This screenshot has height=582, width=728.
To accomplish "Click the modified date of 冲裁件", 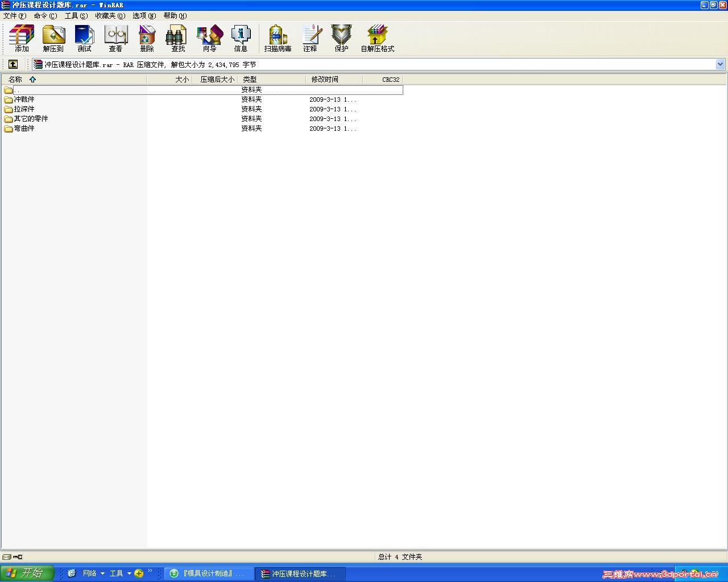I will pos(333,99).
